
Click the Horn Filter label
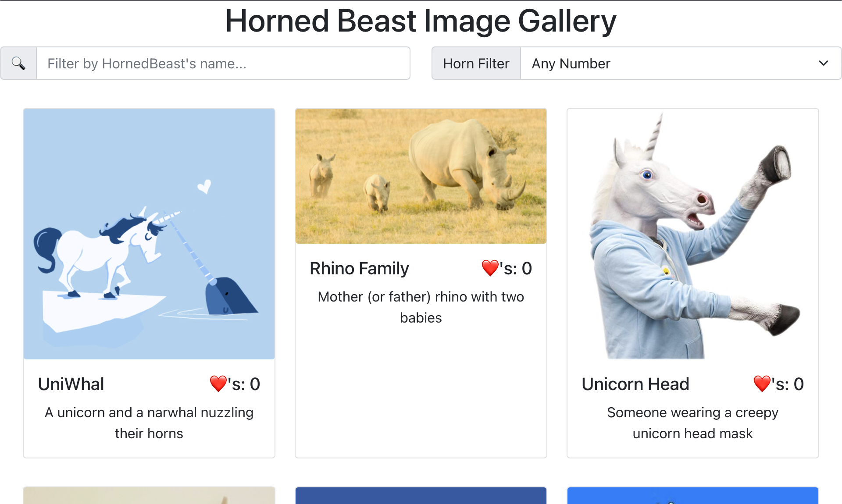476,64
